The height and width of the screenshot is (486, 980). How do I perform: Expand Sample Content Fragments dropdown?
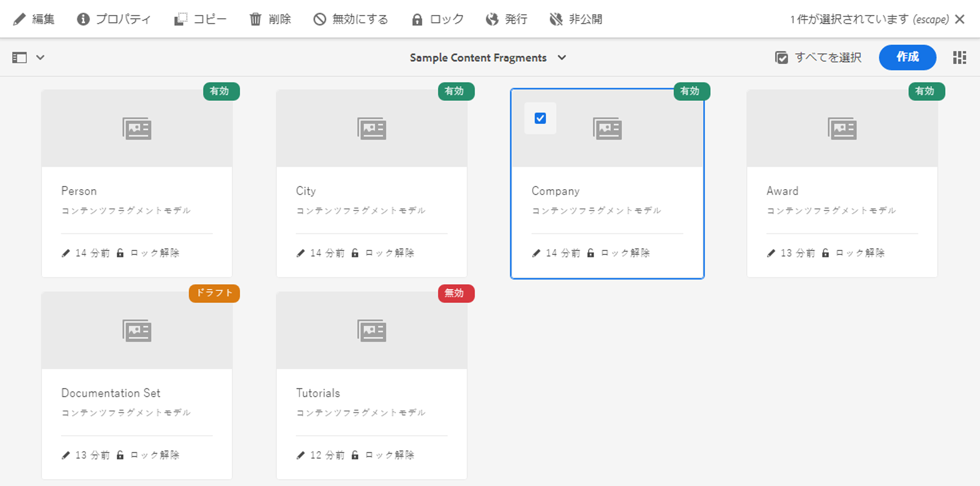562,57
